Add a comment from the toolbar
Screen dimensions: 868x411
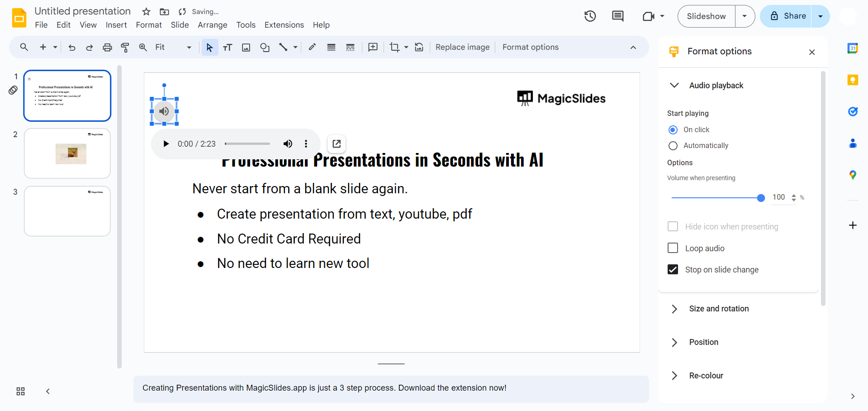[373, 47]
